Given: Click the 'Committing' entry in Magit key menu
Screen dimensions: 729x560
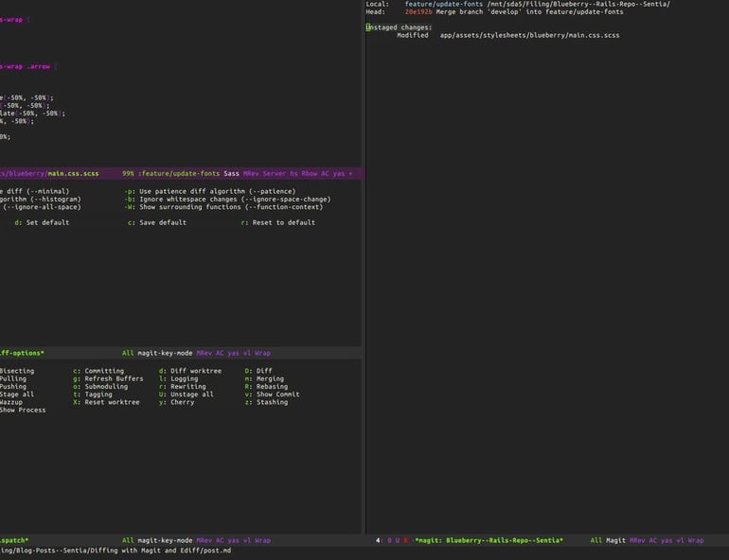Looking at the screenshot, I should (x=103, y=371).
